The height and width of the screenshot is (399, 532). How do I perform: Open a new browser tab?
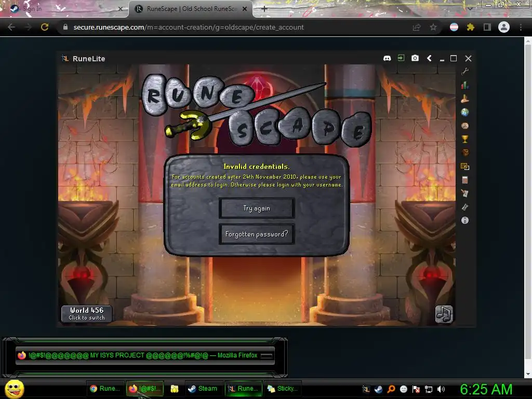point(264,9)
